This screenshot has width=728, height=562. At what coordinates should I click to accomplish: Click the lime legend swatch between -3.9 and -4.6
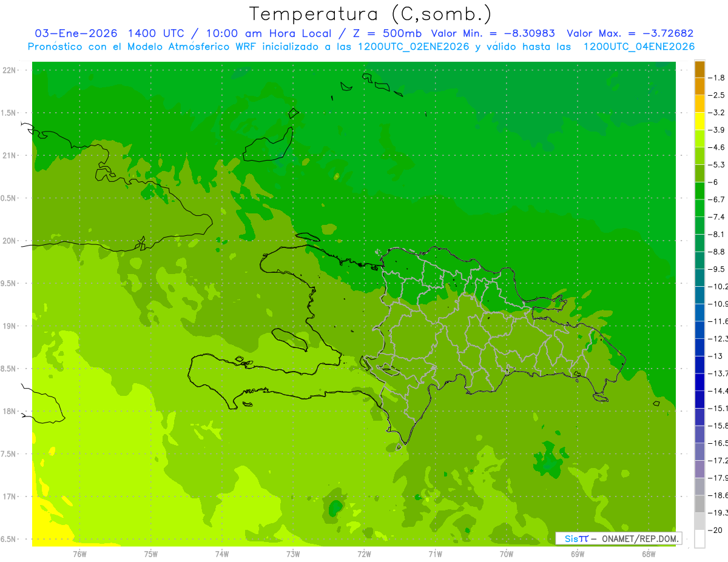point(699,139)
